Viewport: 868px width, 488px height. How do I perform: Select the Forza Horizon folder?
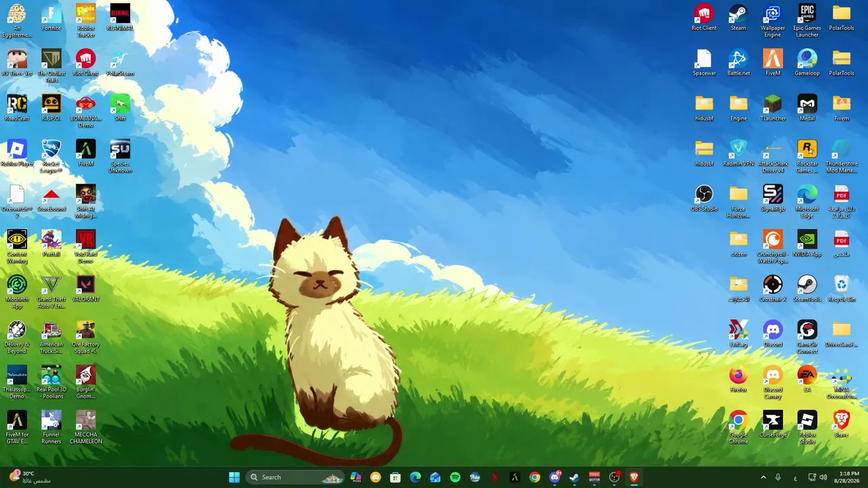[x=738, y=201]
